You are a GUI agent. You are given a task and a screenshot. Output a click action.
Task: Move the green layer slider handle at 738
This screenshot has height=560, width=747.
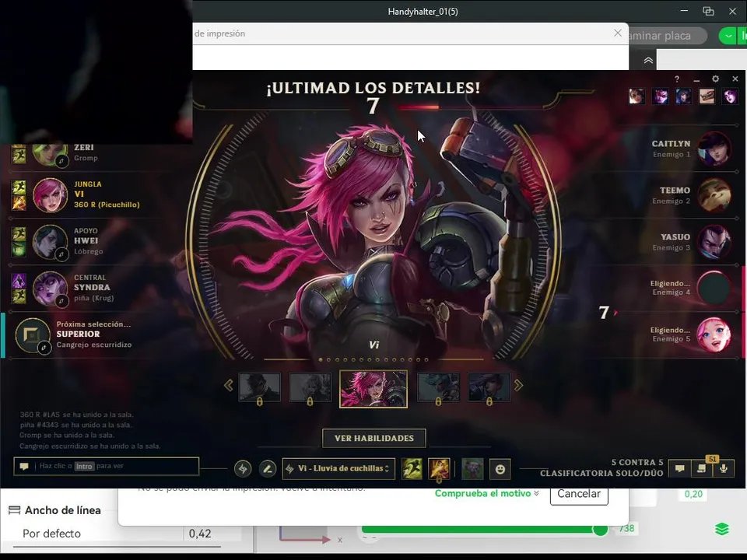600,529
